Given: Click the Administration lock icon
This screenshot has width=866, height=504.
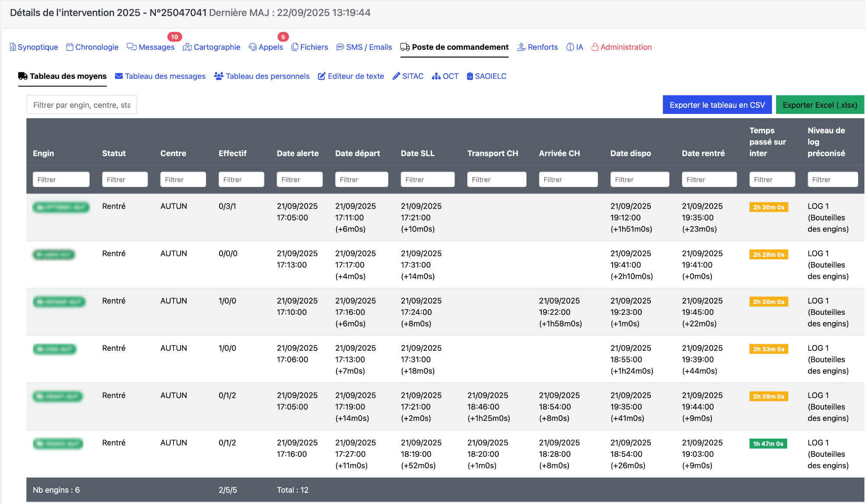Looking at the screenshot, I should [595, 47].
